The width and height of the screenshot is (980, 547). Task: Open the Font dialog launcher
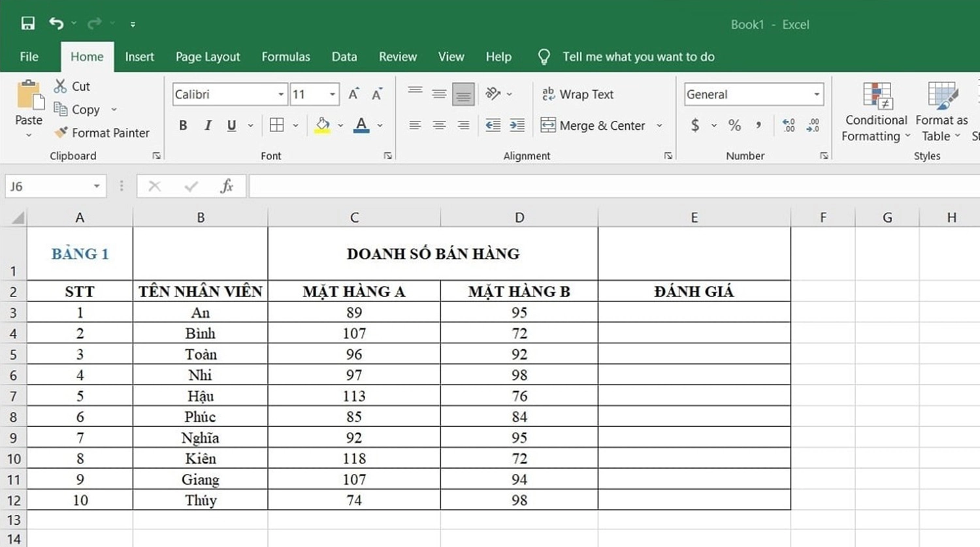pyautogui.click(x=387, y=155)
